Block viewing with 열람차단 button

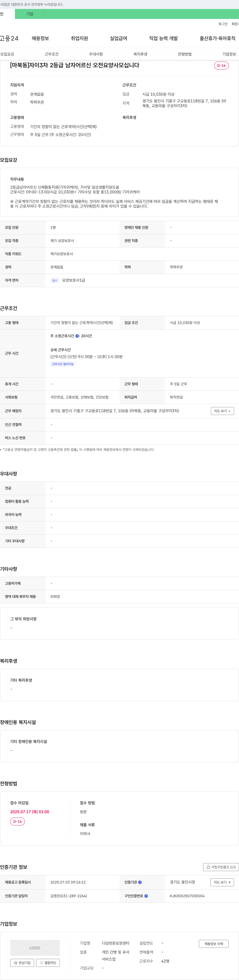point(48,963)
